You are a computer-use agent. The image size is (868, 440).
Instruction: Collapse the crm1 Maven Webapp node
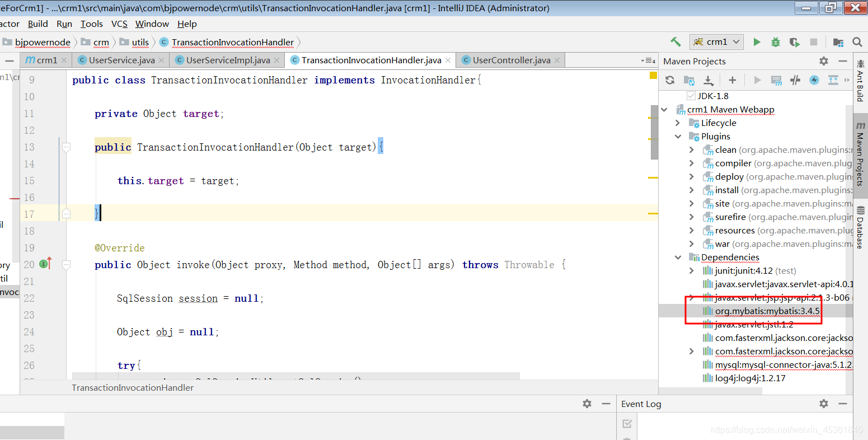665,110
